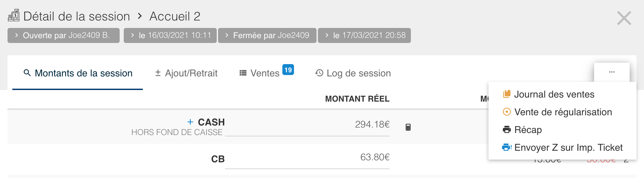The width and height of the screenshot is (644, 178).
Task: Click the Vente de régularisation circle icon
Action: tap(507, 112)
